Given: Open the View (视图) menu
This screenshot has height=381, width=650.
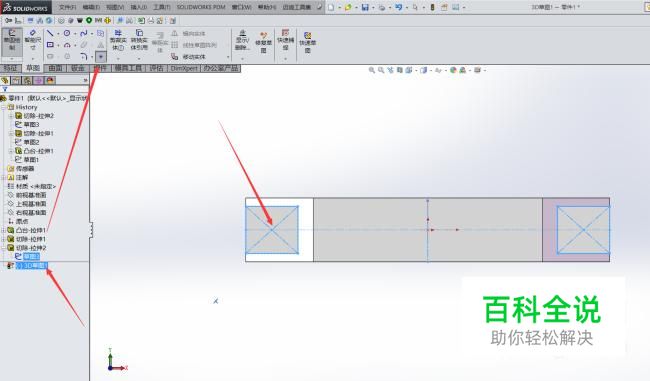Looking at the screenshot, I should (115, 7).
